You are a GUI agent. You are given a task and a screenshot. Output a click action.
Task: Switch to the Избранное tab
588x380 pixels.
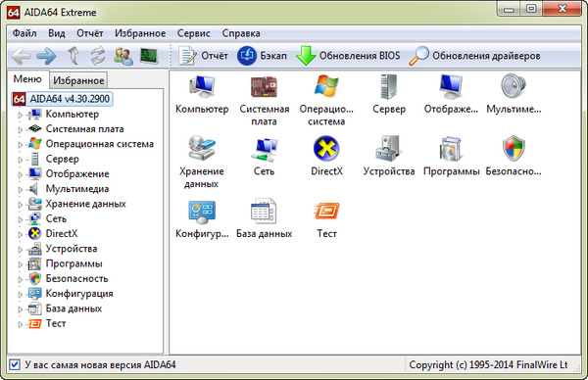78,80
